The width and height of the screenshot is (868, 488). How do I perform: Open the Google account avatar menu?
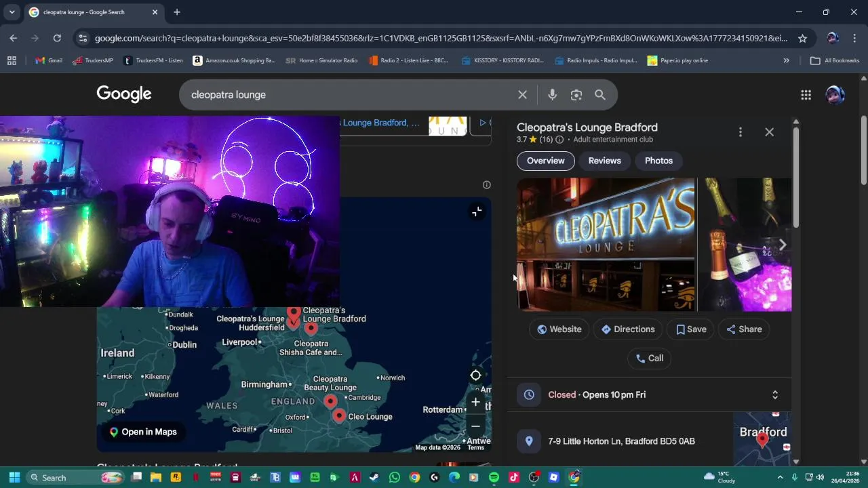tap(835, 95)
